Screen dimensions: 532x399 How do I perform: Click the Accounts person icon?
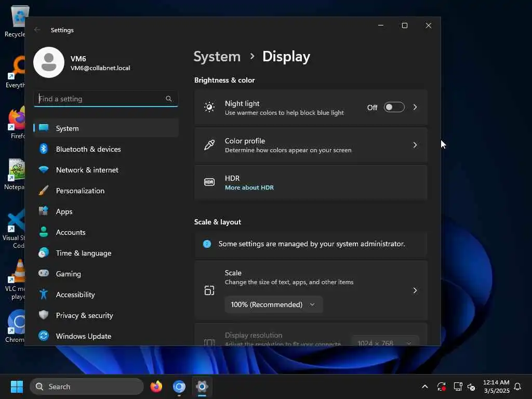(44, 232)
